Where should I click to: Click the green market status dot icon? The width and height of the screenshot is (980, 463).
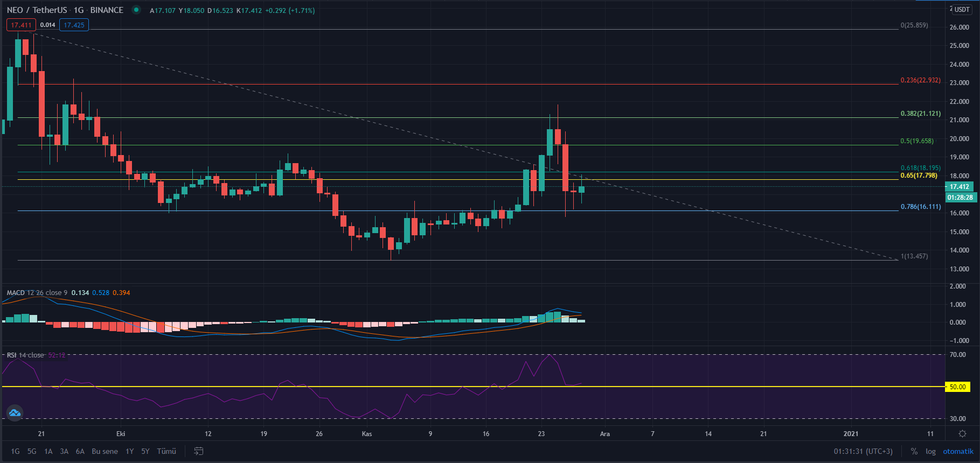[136, 10]
